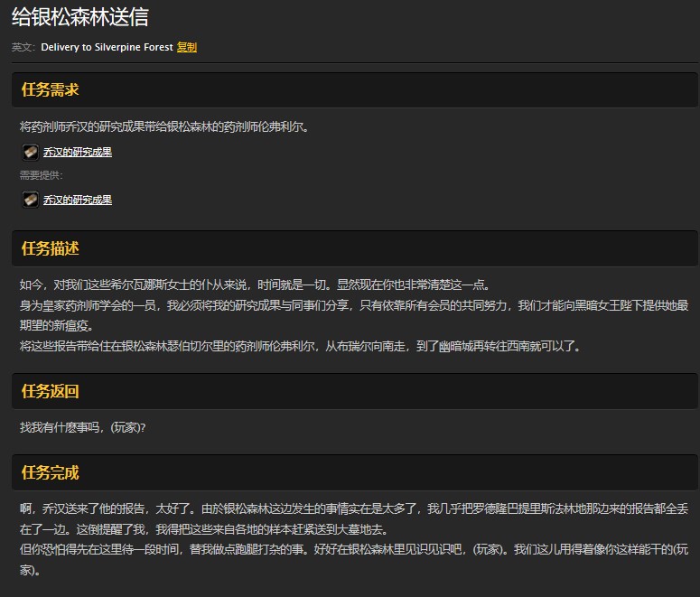Open 乔汉的研究成果 link under 需要提供

point(78,200)
